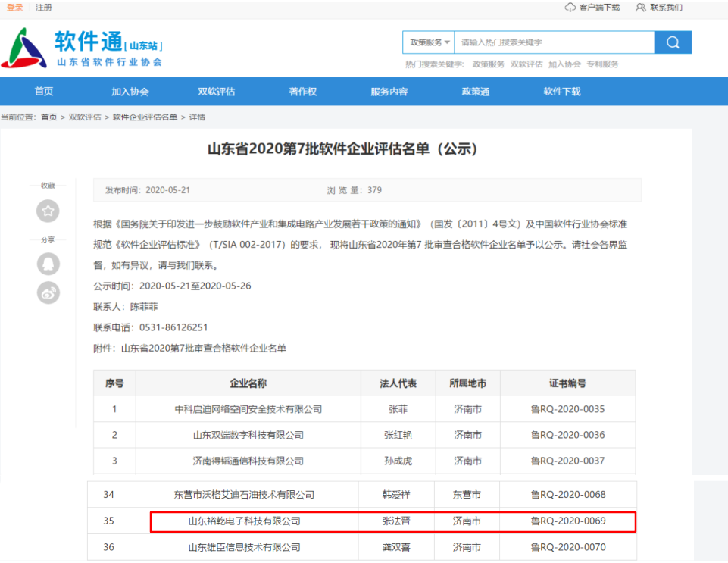The width and height of the screenshot is (728, 563).
Task: Switch to the 双软评估 navigation tab
Action: [x=214, y=90]
